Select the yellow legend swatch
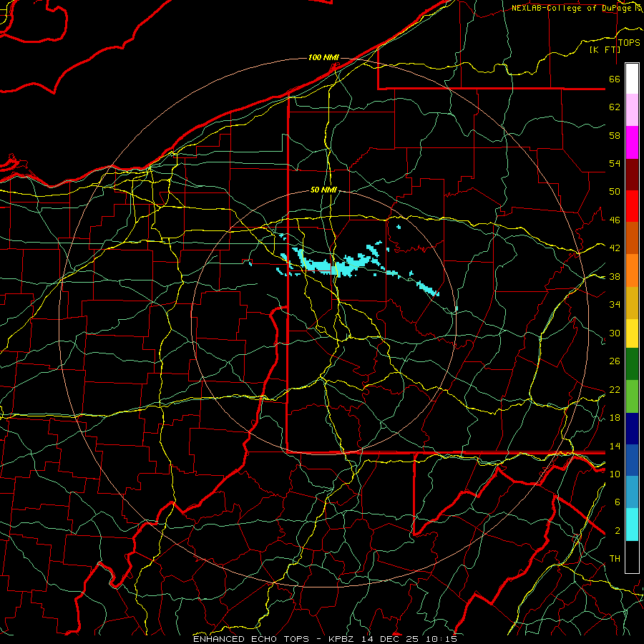644x644 pixels. (632, 333)
